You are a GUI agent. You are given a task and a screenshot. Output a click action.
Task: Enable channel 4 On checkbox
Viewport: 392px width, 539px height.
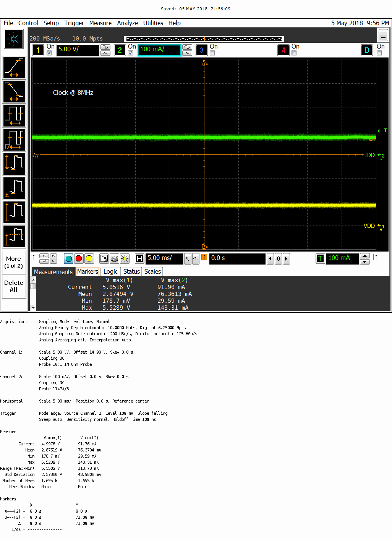294,53
